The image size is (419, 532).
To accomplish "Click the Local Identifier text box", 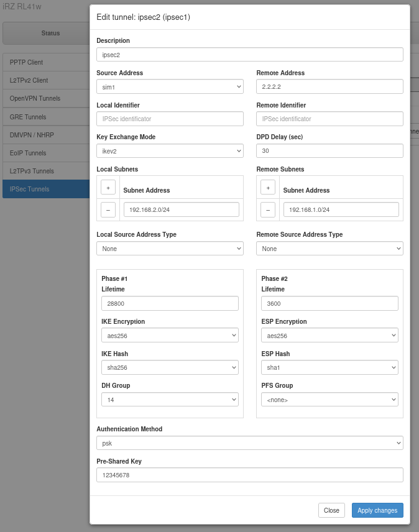I will click(170, 119).
